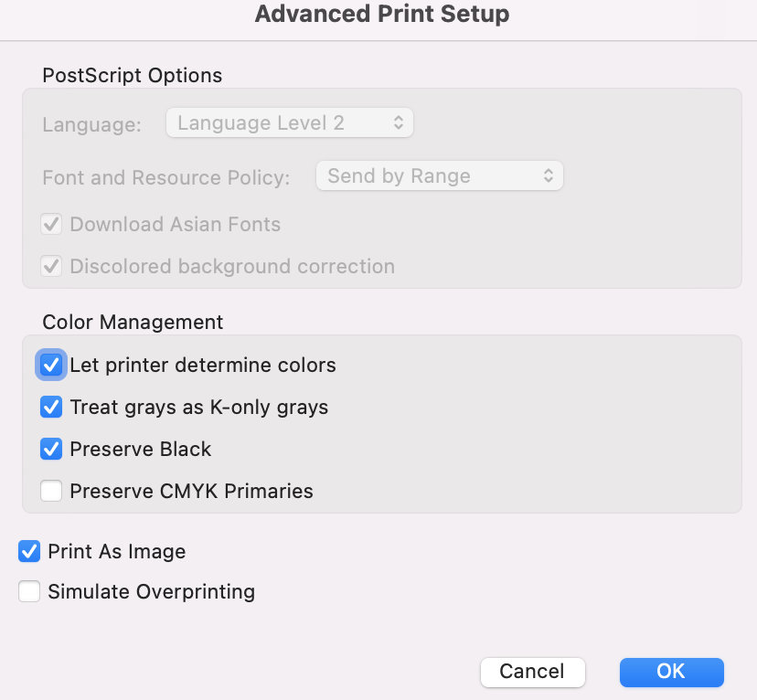Untick the Print As Image checkbox

click(x=29, y=551)
